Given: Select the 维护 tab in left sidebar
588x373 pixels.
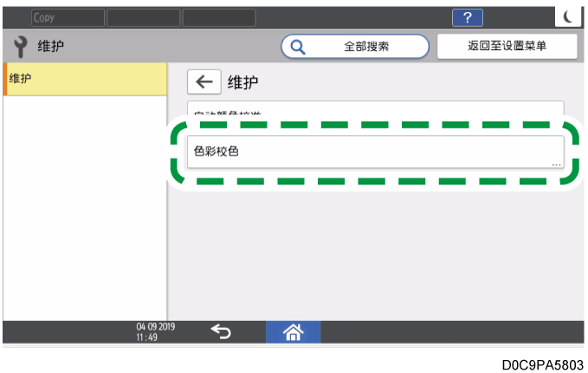Looking at the screenshot, I should pyautogui.click(x=85, y=79).
